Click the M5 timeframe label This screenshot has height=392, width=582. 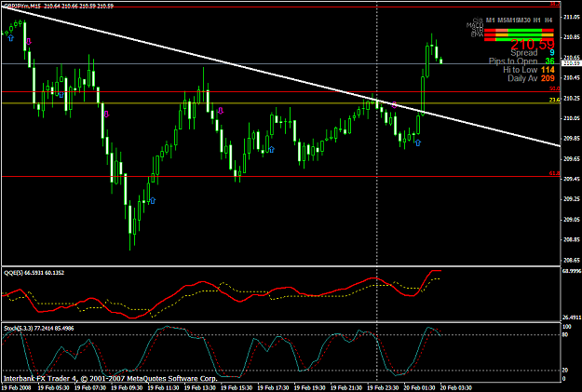(x=503, y=20)
